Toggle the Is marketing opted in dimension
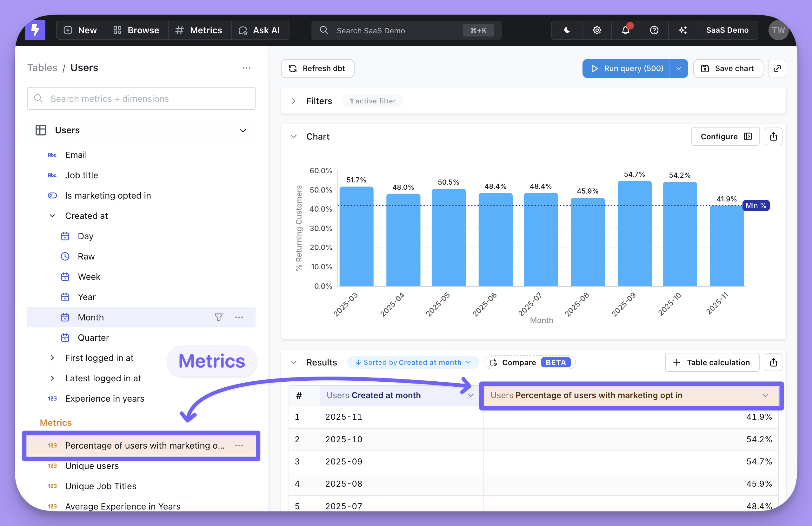 tap(108, 195)
